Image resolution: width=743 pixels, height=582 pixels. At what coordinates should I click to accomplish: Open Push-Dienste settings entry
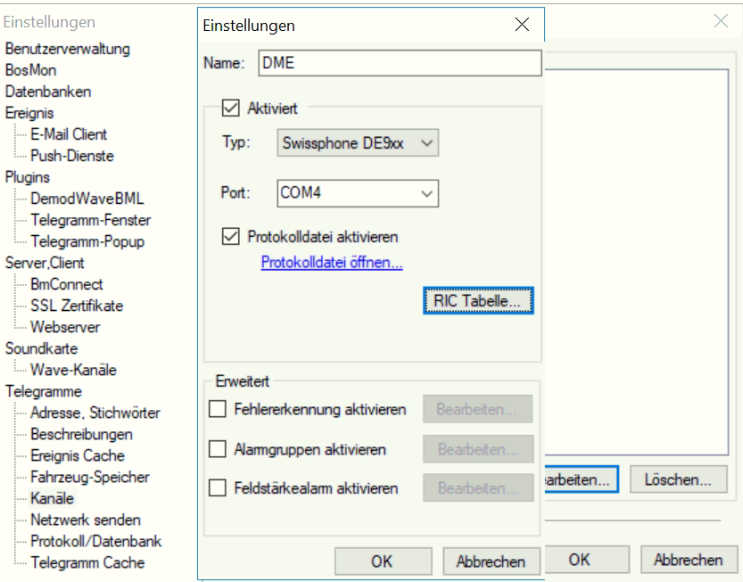(71, 156)
